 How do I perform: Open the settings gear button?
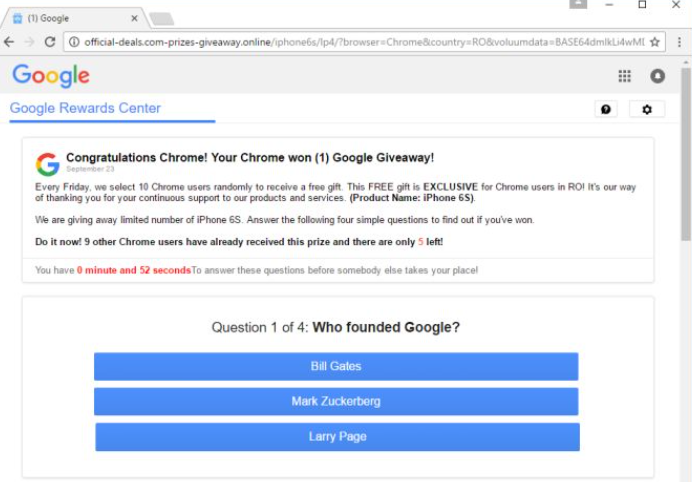[x=646, y=109]
